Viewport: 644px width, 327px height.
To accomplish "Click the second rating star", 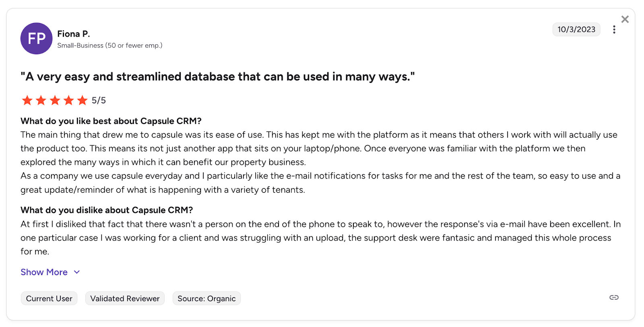I will pos(41,100).
